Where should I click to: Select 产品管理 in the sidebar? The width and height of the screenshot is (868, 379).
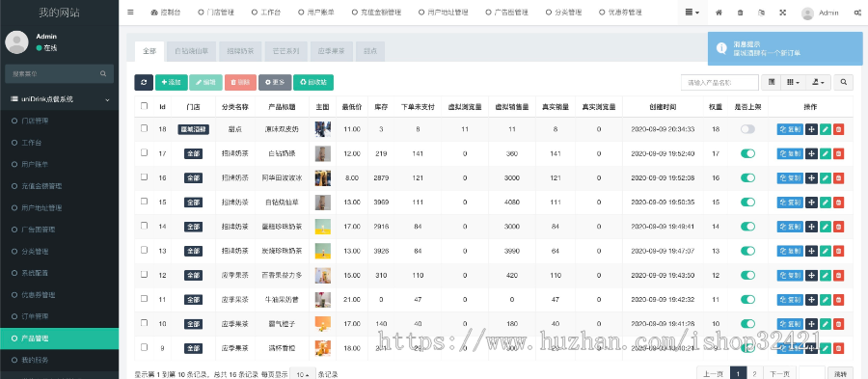(59, 338)
